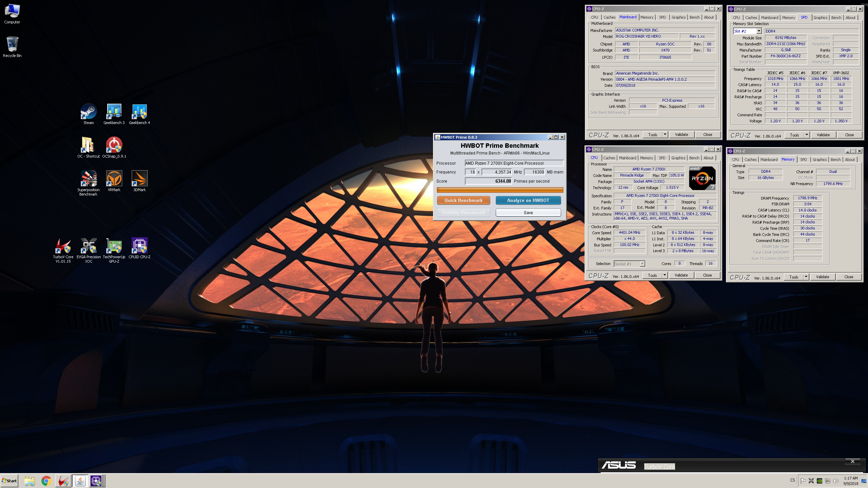Open the OC - Shortcut folder
868x488 pixels.
click(x=88, y=148)
